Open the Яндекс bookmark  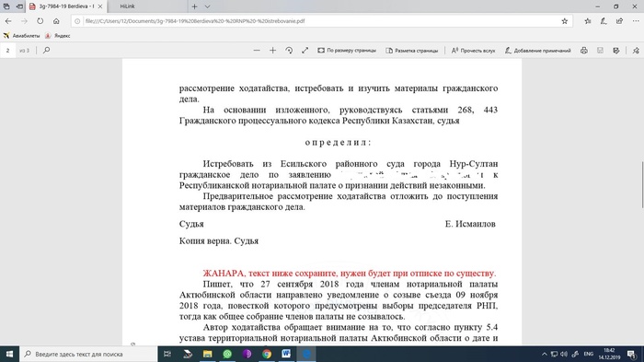(x=58, y=36)
